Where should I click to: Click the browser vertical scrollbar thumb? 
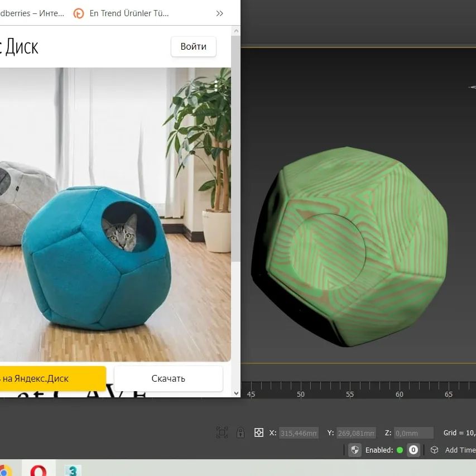tap(236, 149)
